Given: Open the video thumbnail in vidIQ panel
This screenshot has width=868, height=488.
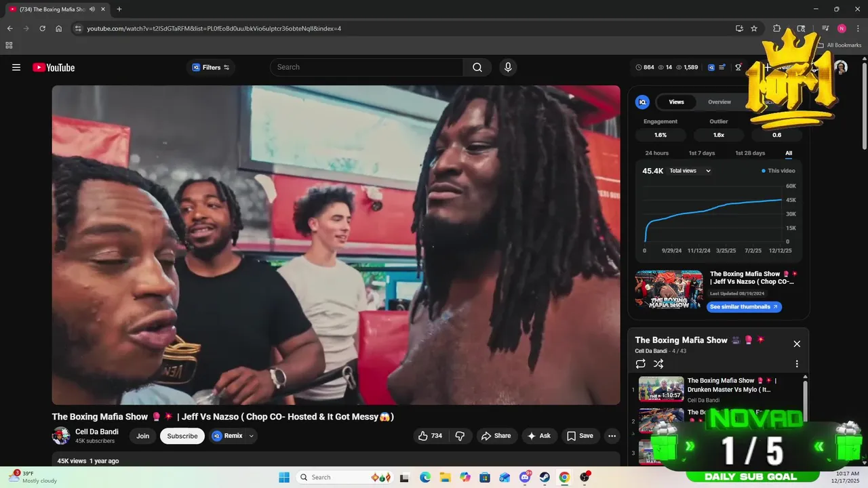Looking at the screenshot, I should tap(669, 289).
